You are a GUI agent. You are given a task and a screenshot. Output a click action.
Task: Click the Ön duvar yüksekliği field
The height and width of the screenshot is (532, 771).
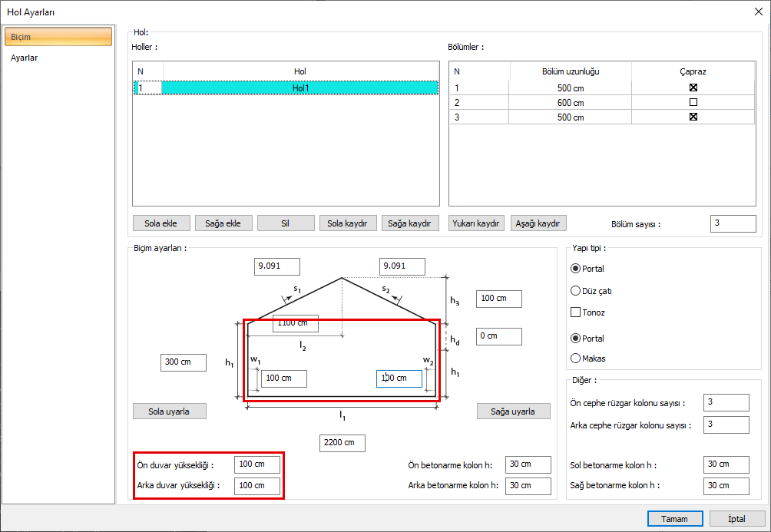[257, 464]
